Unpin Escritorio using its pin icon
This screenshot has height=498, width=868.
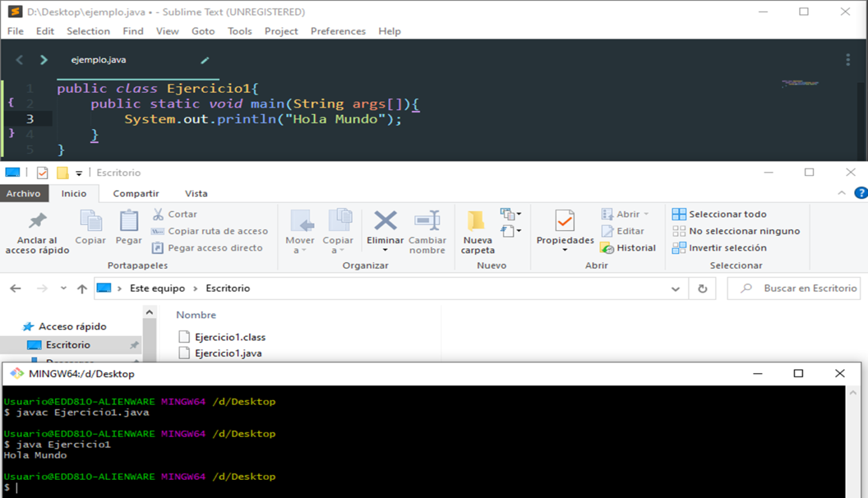tap(134, 344)
